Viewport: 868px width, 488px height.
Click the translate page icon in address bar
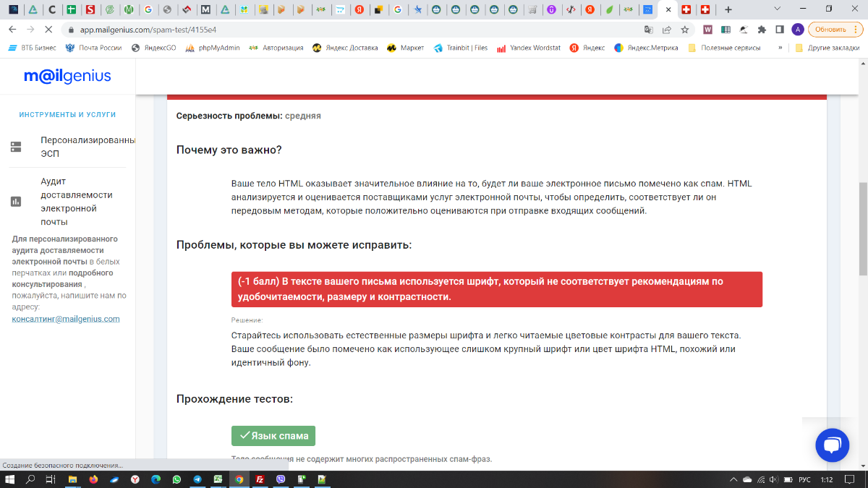[x=649, y=30]
